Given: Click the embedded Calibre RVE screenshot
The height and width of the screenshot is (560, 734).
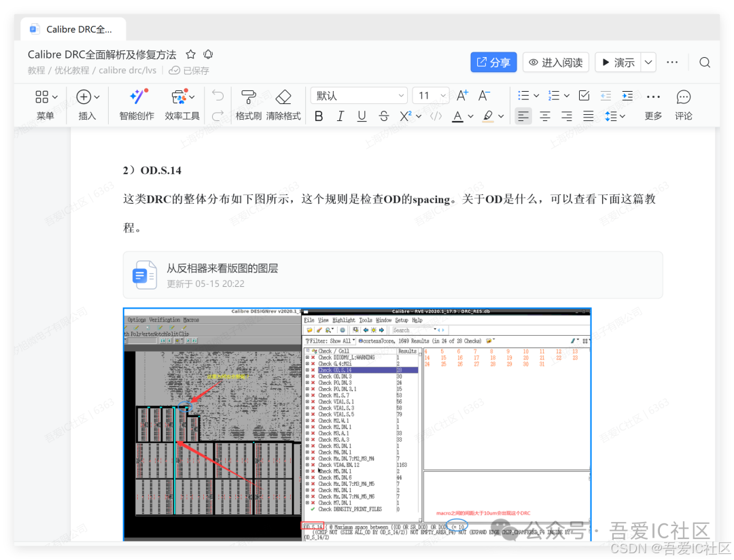Looking at the screenshot, I should click(357, 424).
